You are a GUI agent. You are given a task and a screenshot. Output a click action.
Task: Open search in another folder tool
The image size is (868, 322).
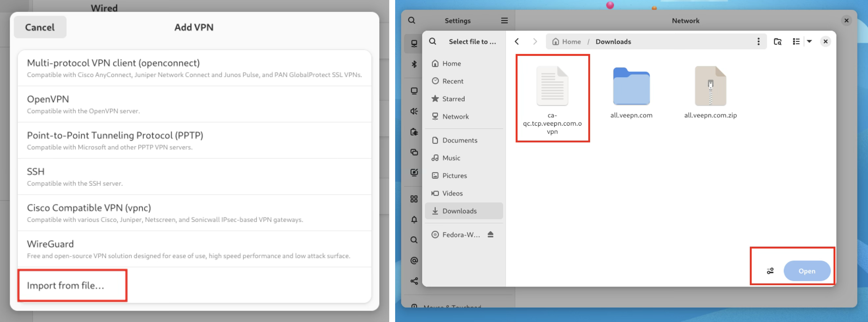tap(778, 41)
